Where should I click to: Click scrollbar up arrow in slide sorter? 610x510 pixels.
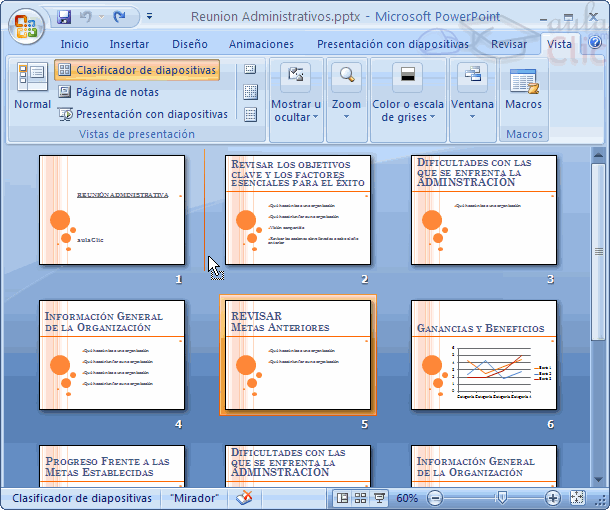(598, 155)
